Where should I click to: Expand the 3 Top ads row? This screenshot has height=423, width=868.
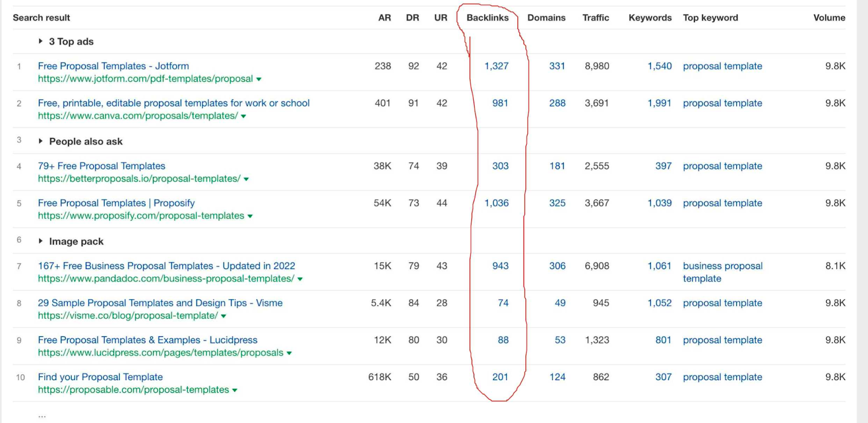pyautogui.click(x=41, y=41)
